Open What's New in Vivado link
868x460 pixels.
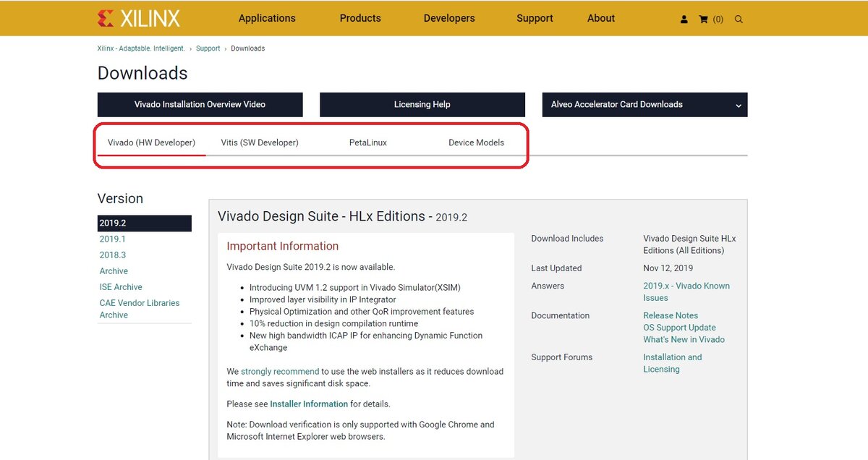[x=684, y=340]
